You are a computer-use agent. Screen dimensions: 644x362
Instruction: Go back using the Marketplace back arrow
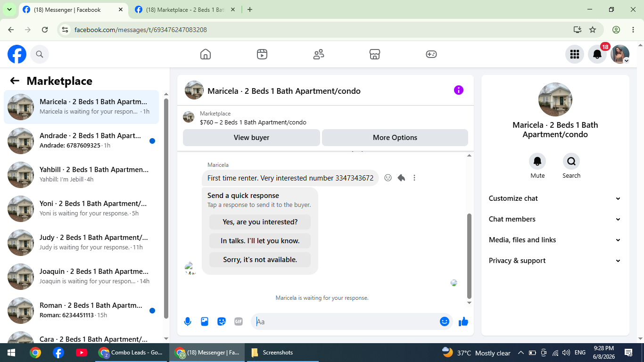click(x=15, y=81)
